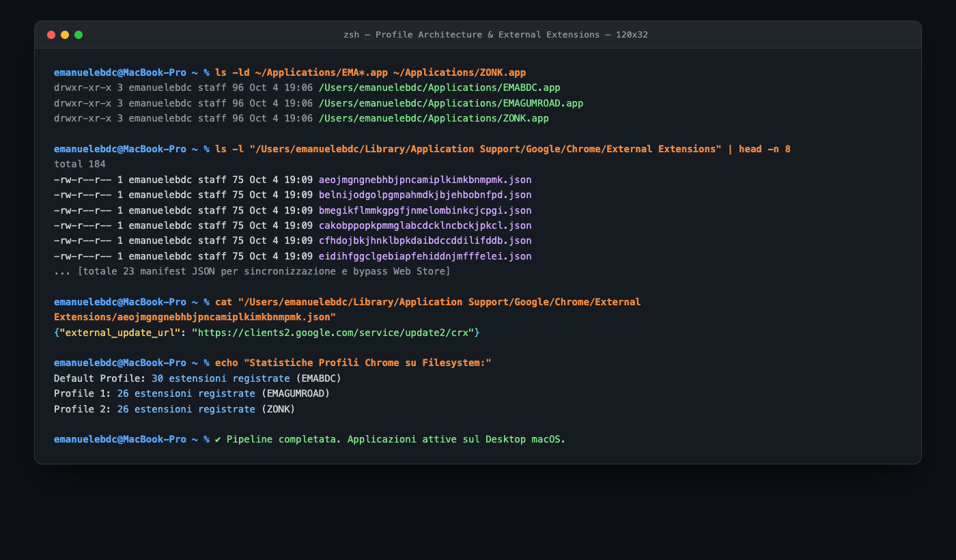Click the '(EMAGUMROAD)' profile name

(x=296, y=393)
